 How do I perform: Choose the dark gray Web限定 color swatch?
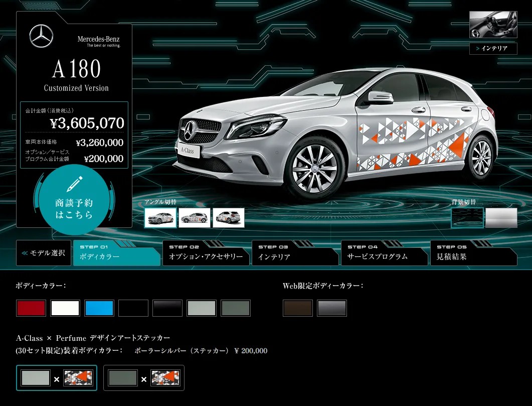(x=332, y=308)
